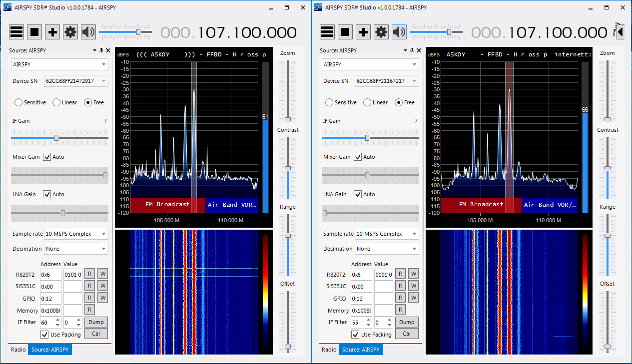Click the Cal button in the right window
The height and width of the screenshot is (364, 632).
coord(407,334)
